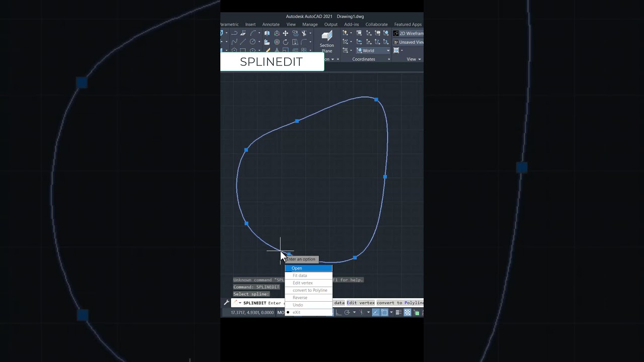Toggle Object Snap Tracking in status bar

[x=376, y=312]
